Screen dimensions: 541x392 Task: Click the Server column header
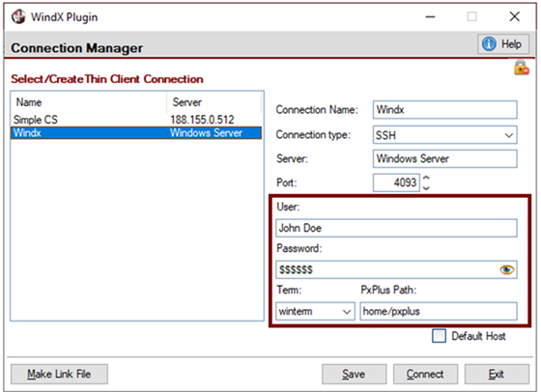coord(214,102)
